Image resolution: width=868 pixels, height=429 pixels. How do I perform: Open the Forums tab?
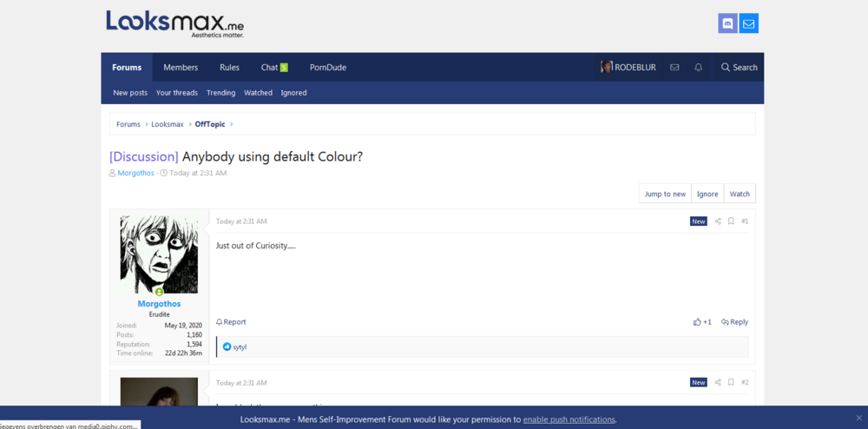click(127, 68)
